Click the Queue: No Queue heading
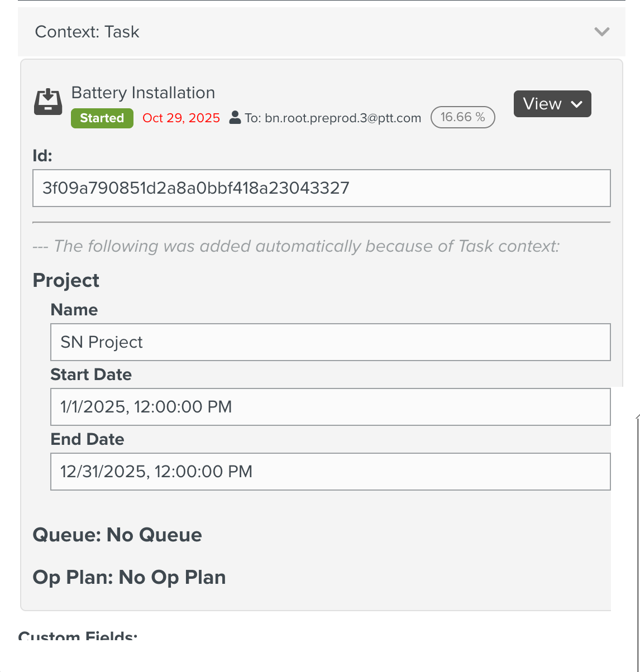640x672 pixels. 117,535
